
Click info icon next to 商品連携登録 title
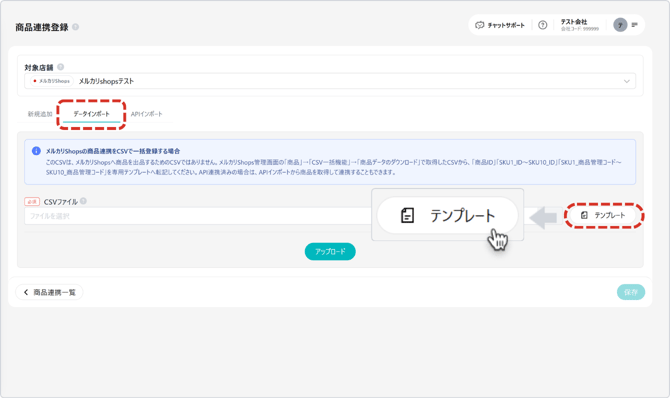point(75,27)
